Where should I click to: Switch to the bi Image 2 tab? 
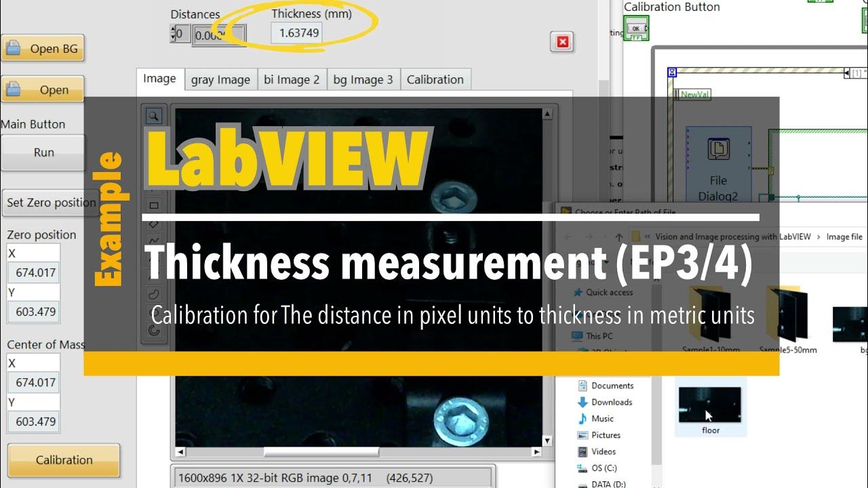click(292, 79)
